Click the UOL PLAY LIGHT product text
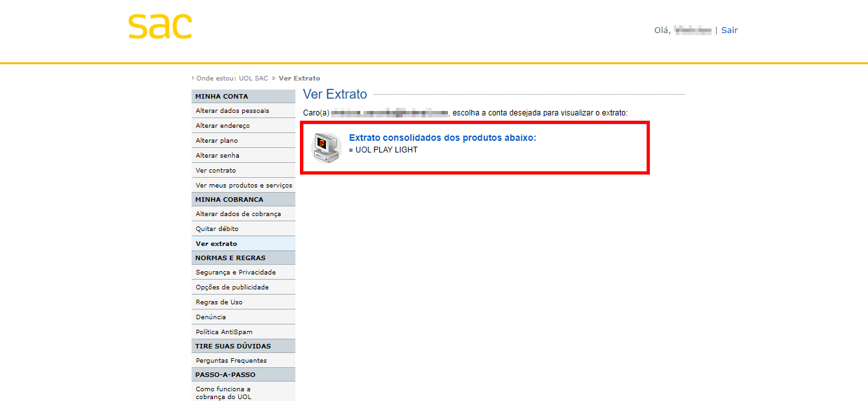 [x=386, y=150]
